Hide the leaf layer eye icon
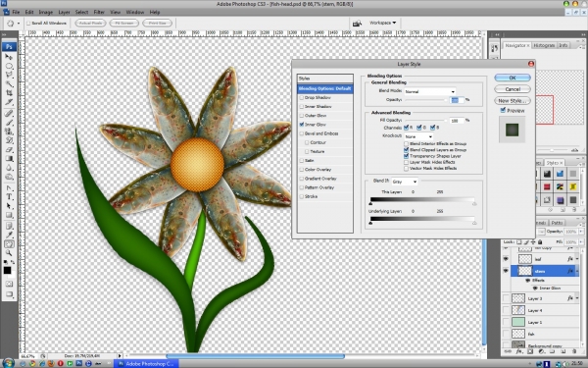 tap(506, 259)
